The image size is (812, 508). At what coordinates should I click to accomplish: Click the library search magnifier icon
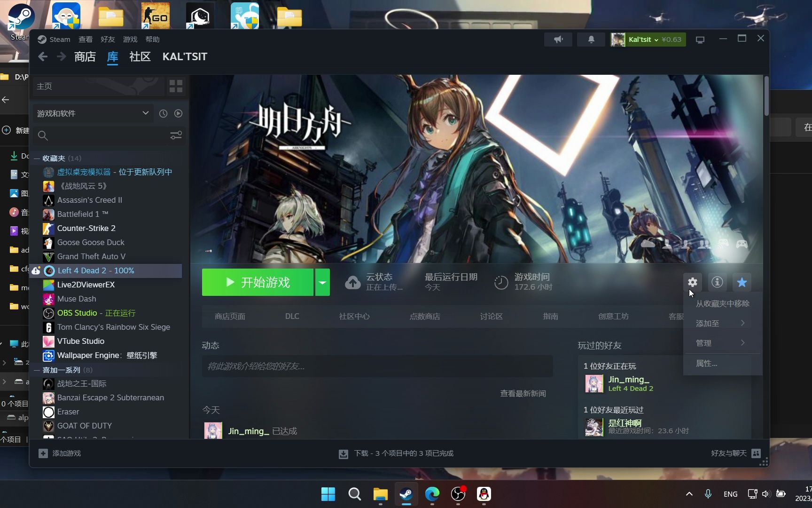[43, 135]
